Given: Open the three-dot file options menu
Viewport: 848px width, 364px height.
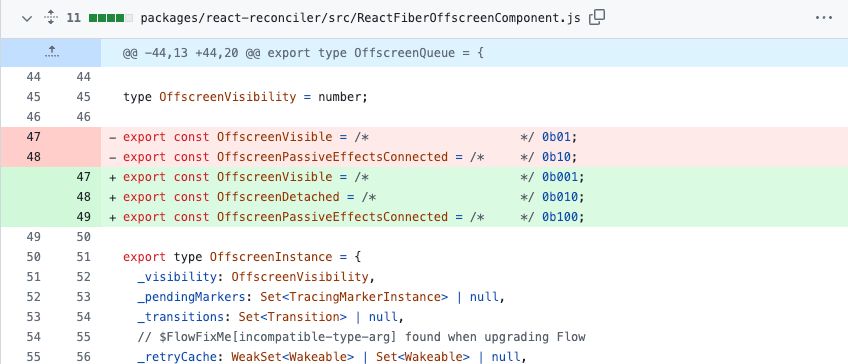Looking at the screenshot, I should [x=824, y=18].
